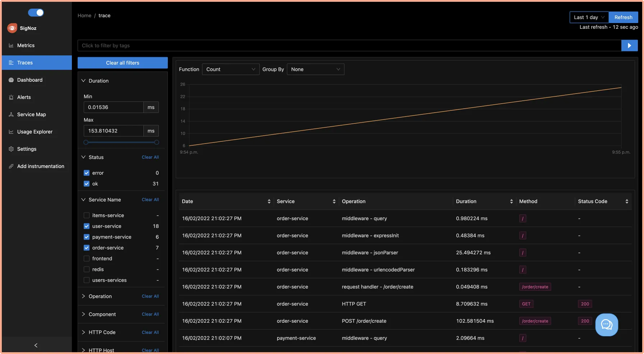Click the SigNoz logo icon

12,28
